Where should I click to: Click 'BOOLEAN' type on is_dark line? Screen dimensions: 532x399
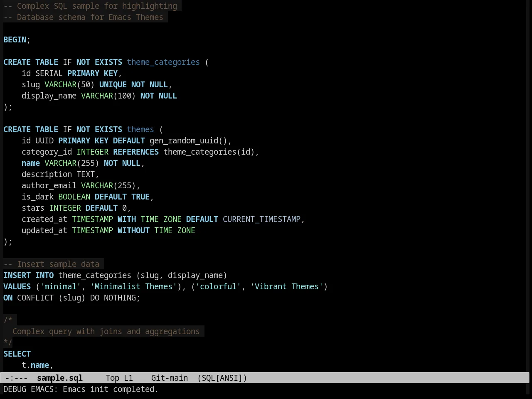[x=74, y=197]
